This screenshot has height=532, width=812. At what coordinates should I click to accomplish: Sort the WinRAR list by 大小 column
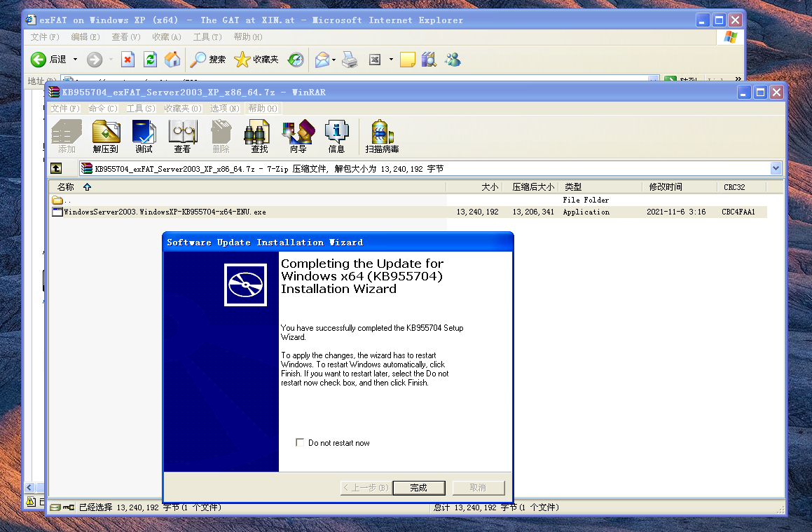point(474,187)
